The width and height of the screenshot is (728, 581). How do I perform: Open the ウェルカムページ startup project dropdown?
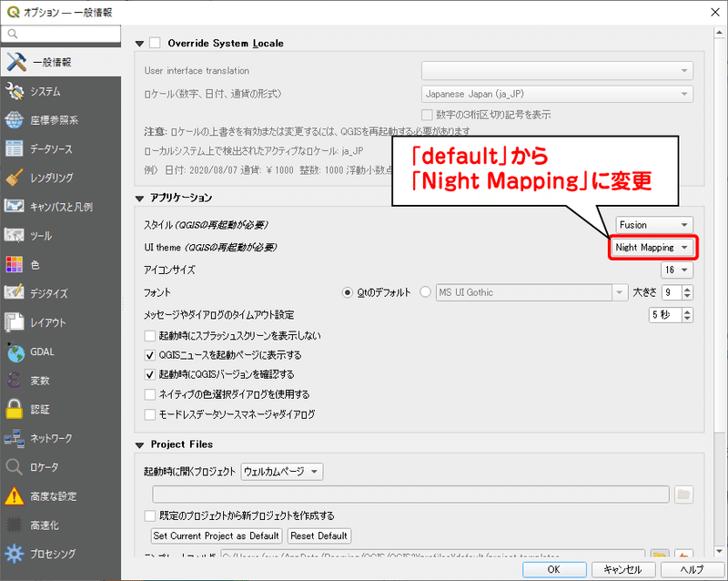pos(282,472)
